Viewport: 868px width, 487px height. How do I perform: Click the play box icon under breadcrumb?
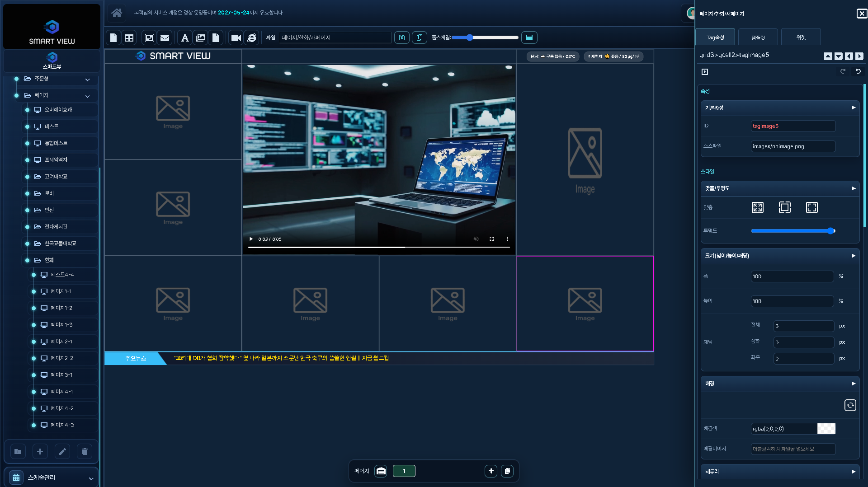[705, 72]
